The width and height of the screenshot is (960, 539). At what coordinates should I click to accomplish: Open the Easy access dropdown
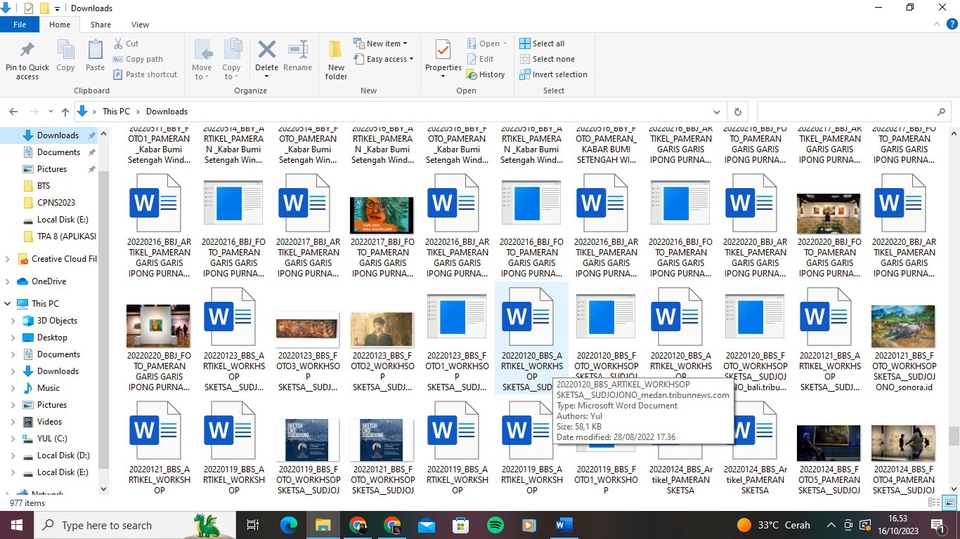tap(385, 59)
